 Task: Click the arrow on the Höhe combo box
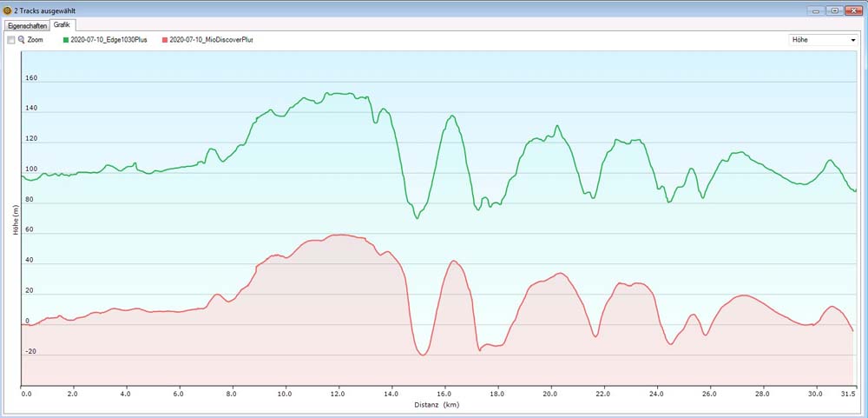(x=852, y=40)
